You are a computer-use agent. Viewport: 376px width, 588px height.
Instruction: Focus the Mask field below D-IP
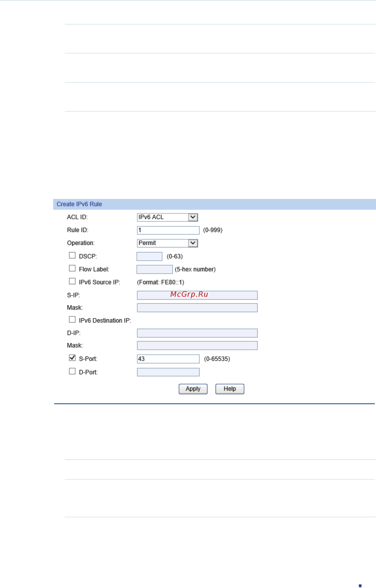[197, 345]
